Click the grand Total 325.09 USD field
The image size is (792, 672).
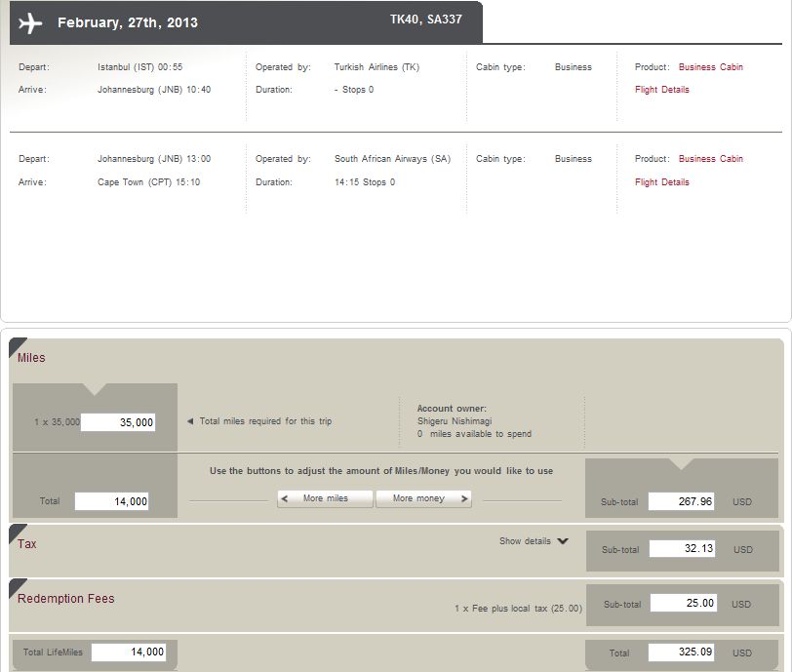tap(682, 652)
